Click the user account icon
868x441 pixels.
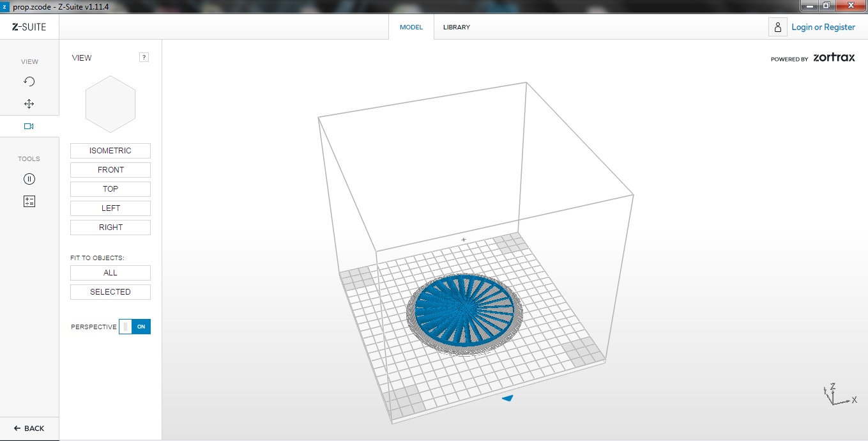click(777, 27)
